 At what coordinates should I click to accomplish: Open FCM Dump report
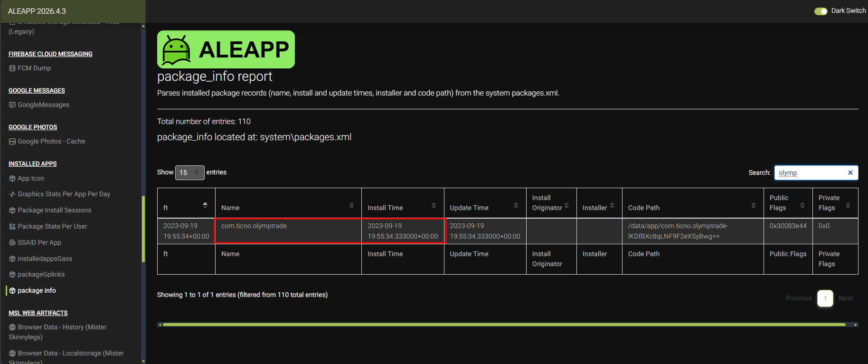(x=34, y=68)
